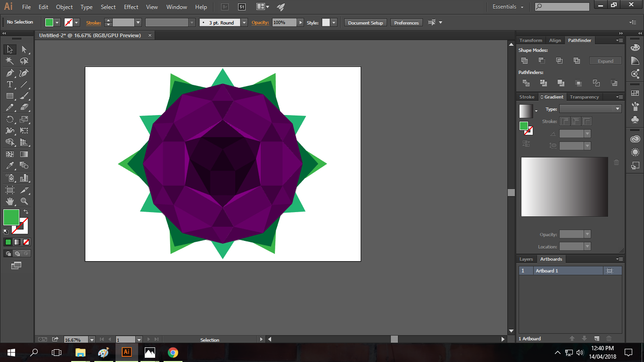Select the Lasso tool
This screenshot has width=644, height=362.
(24, 61)
